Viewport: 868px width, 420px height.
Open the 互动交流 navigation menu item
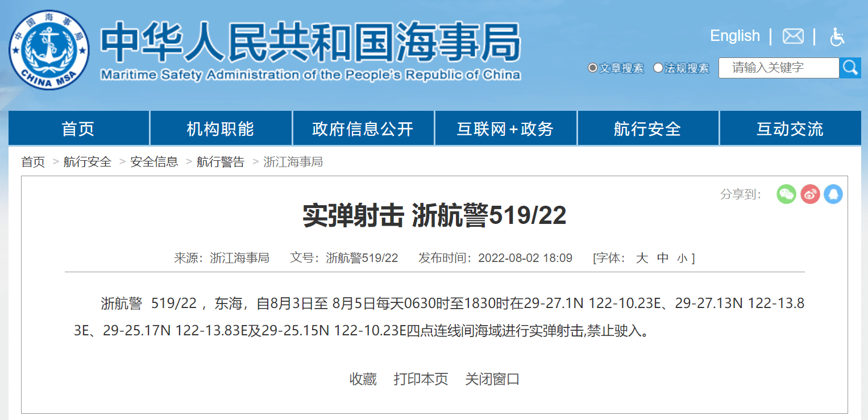tap(790, 129)
